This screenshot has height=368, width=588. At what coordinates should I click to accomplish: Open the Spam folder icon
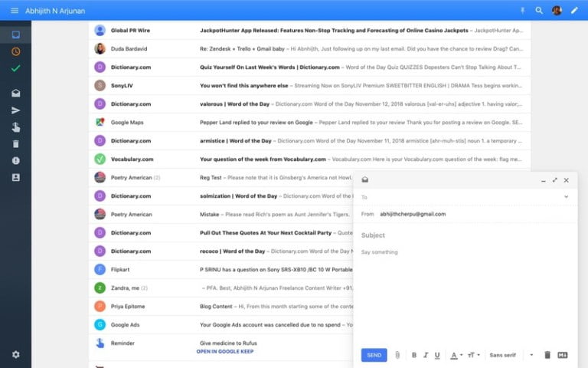coord(16,160)
